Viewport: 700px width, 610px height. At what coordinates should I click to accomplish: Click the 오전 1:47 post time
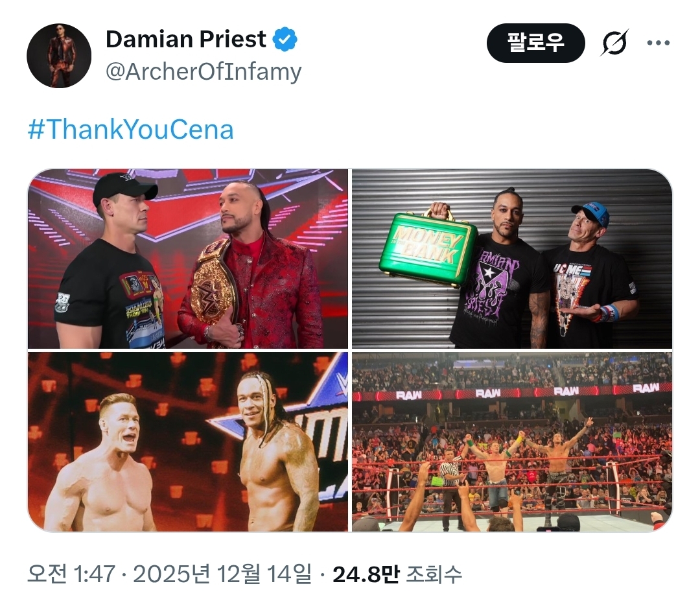pyautogui.click(x=71, y=574)
